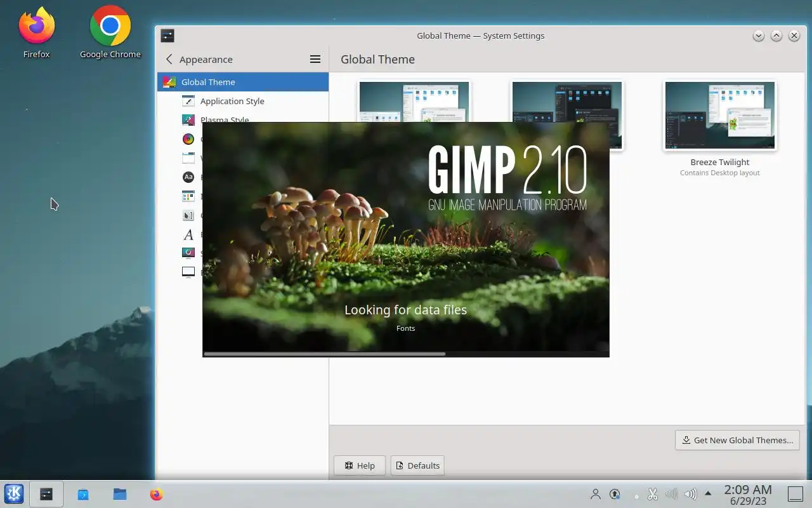This screenshot has width=812, height=508.
Task: Click the Show Desktop button
Action: [796, 494]
